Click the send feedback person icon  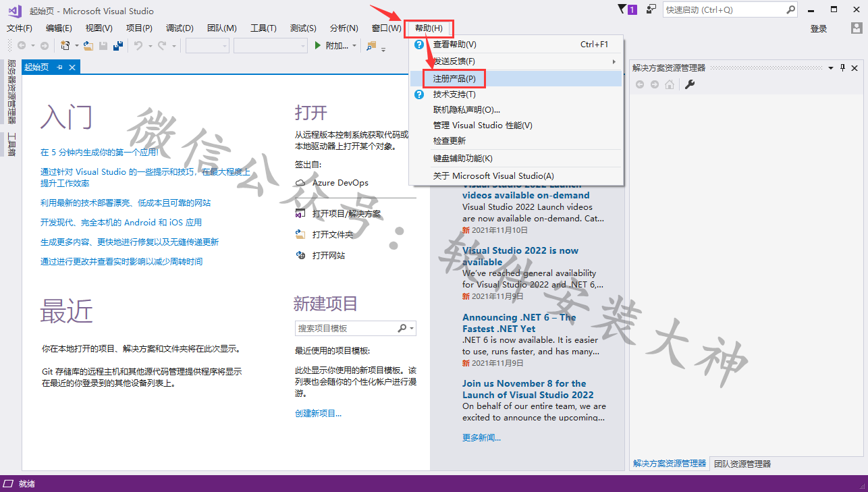coord(651,9)
